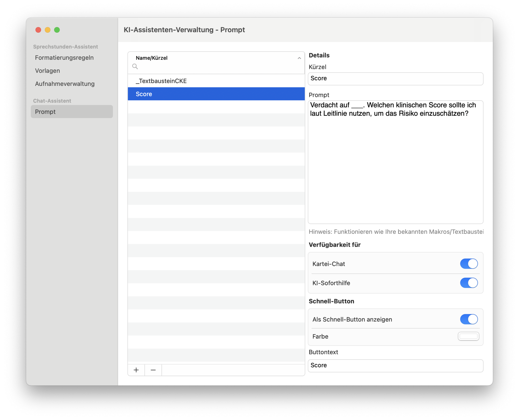
Task: Click the plus icon to add a prompt
Action: (x=136, y=370)
